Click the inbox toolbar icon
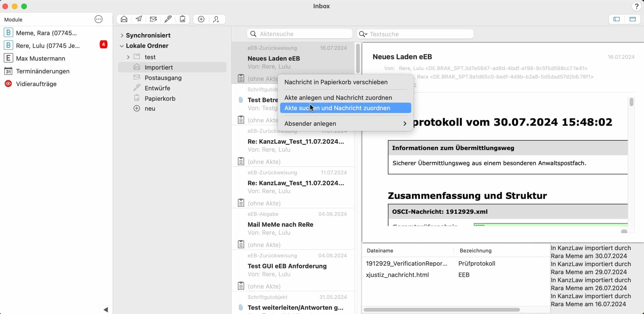The width and height of the screenshot is (644, 314). tap(124, 19)
